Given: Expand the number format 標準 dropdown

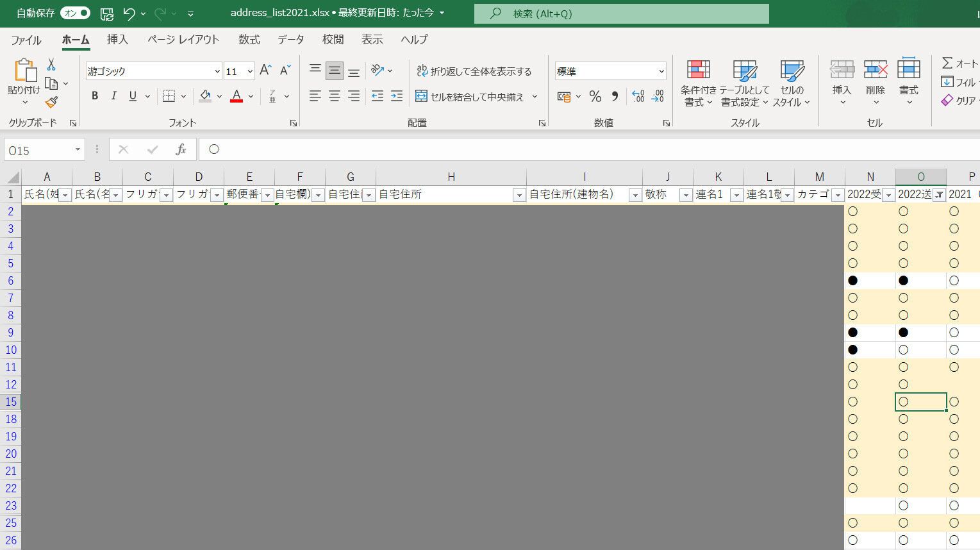Looking at the screenshot, I should [661, 71].
